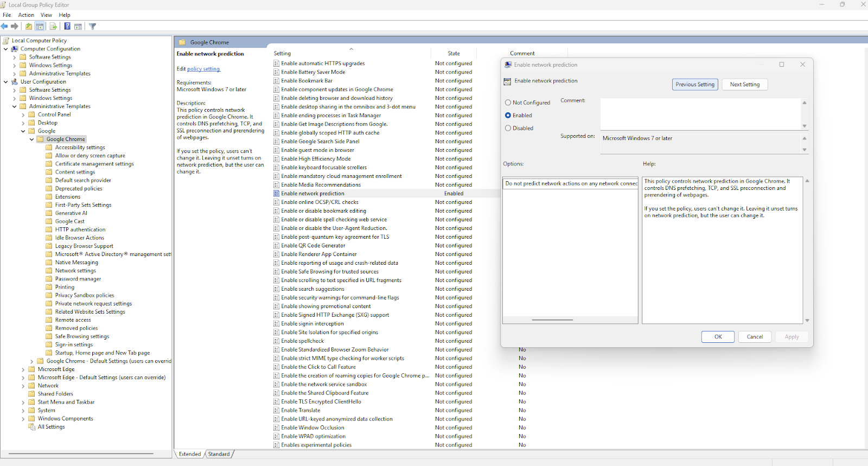Screen dimensions: 868x466
Task: Click the Google Chrome folder icon in tree
Action: 41,139
